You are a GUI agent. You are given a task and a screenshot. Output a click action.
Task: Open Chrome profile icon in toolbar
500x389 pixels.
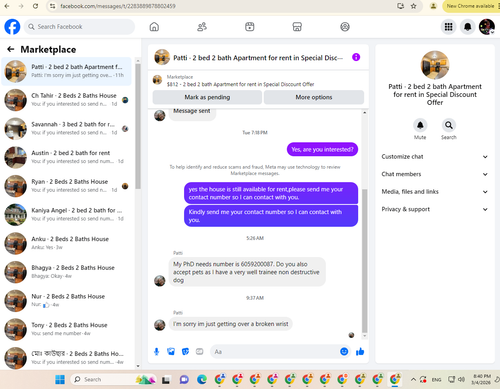pos(433,6)
